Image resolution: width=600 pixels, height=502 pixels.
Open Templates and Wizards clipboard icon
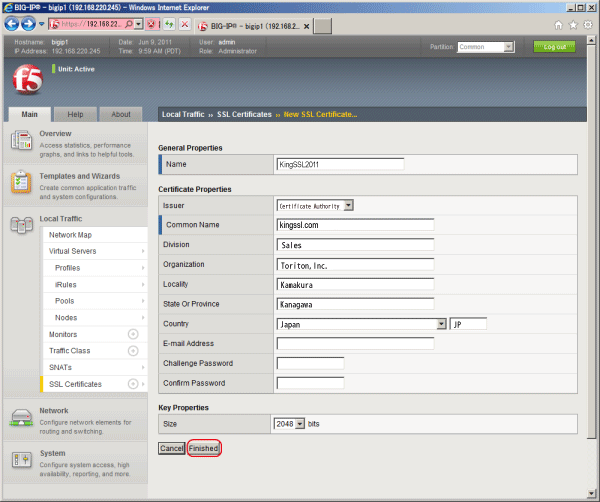tap(21, 182)
